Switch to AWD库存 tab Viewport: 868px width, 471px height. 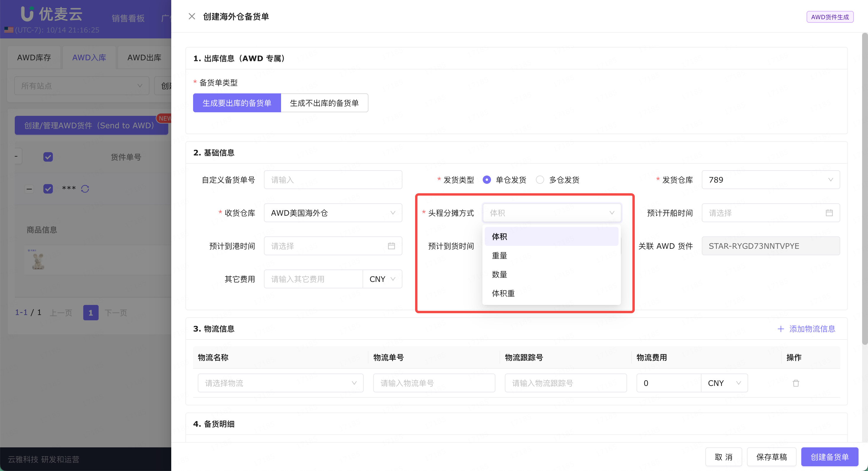[x=34, y=57]
